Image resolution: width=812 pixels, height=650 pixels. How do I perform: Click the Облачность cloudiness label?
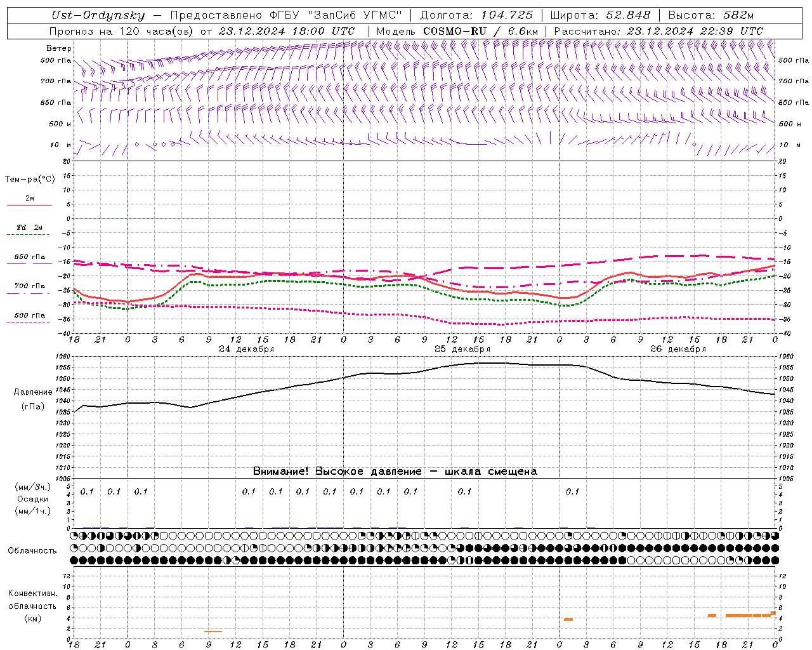point(32,551)
